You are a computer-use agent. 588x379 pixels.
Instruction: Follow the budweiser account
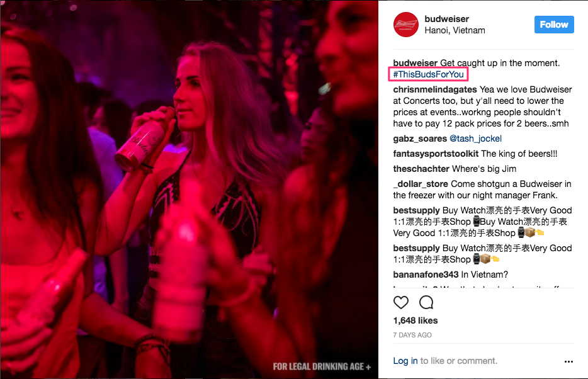(554, 25)
